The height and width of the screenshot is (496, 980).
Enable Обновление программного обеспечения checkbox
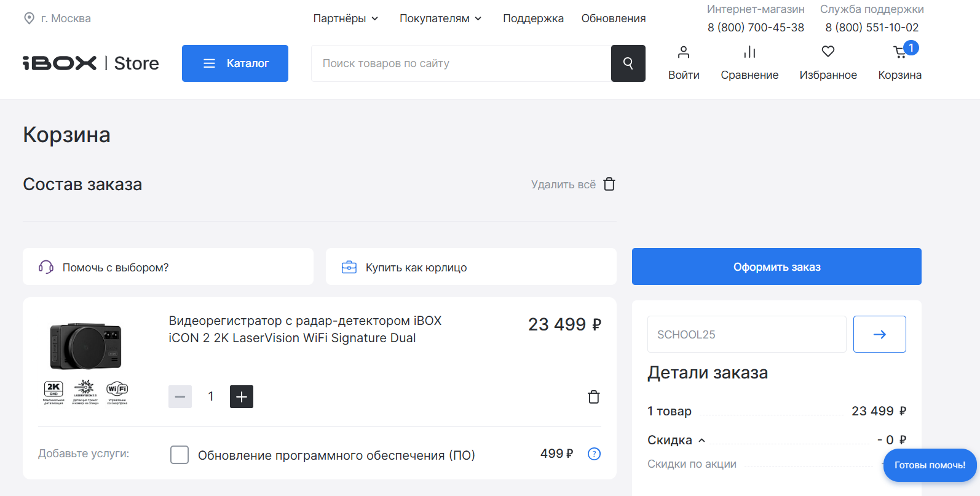tap(180, 455)
